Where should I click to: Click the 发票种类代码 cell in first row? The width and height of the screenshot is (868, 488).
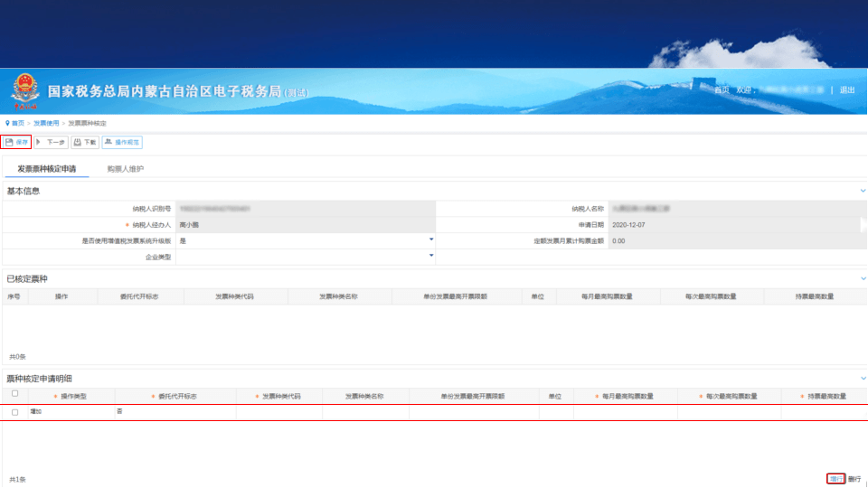(x=279, y=412)
